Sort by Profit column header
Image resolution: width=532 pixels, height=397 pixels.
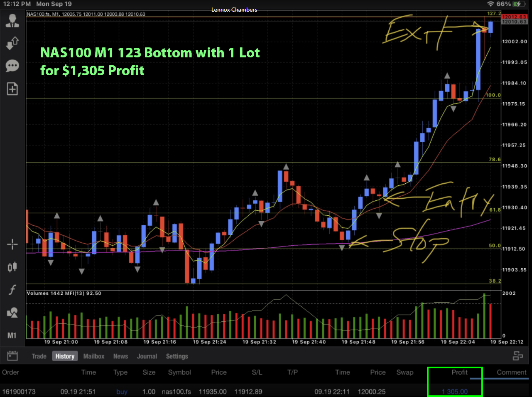pos(460,372)
